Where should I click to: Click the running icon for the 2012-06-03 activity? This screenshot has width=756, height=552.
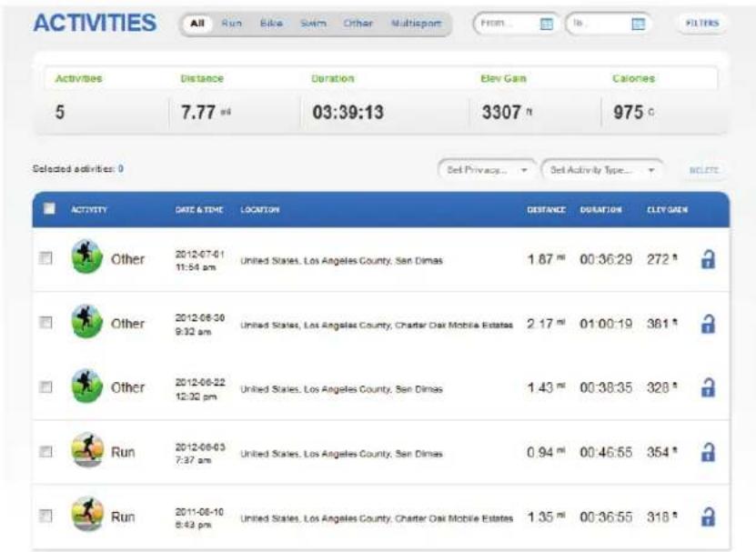click(87, 450)
